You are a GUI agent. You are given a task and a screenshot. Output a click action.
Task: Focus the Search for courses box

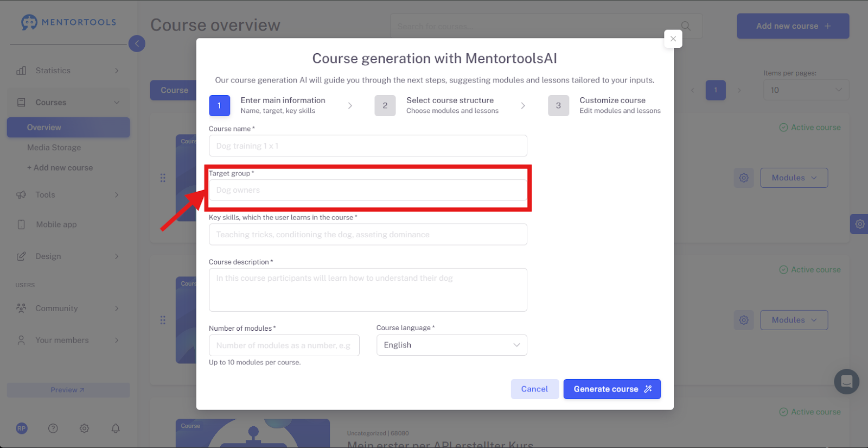(x=546, y=26)
